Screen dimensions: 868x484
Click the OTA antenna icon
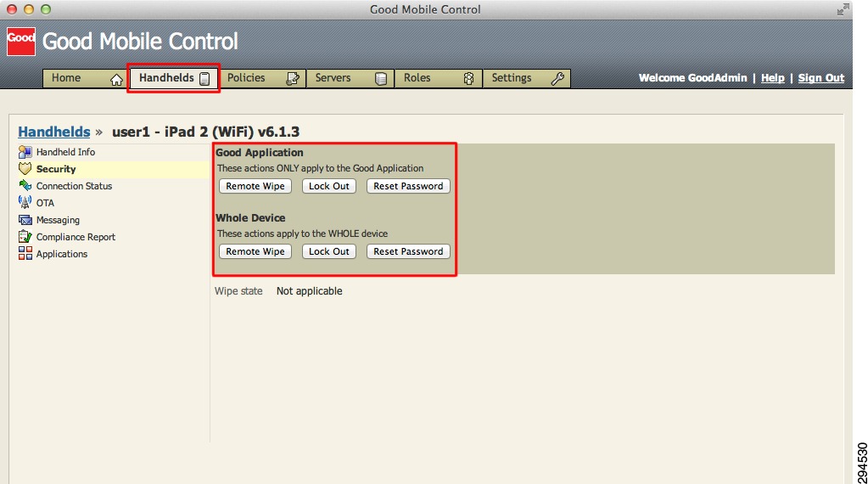coord(25,202)
